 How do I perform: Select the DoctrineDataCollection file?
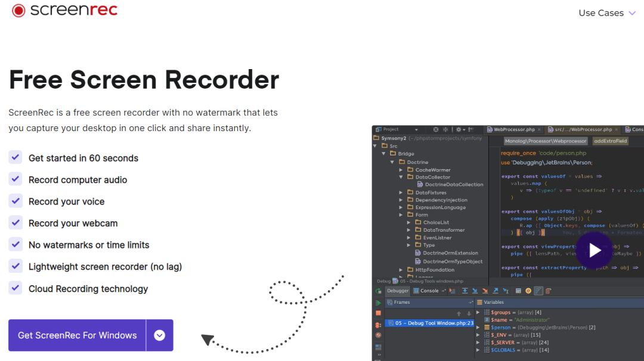450,185
